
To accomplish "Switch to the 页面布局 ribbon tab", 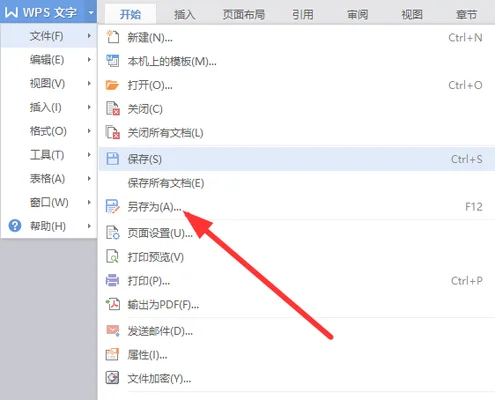I will pyautogui.click(x=244, y=14).
